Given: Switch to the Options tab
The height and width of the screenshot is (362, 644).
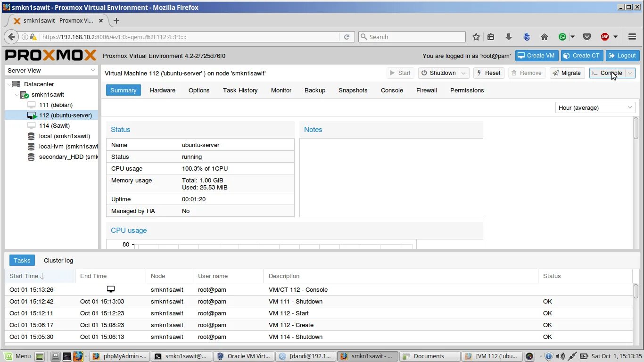Looking at the screenshot, I should pyautogui.click(x=199, y=90).
